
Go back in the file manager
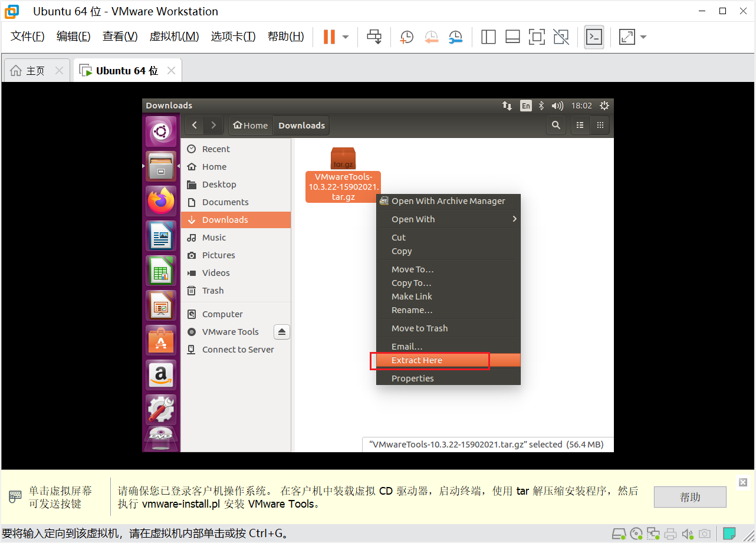tap(195, 125)
